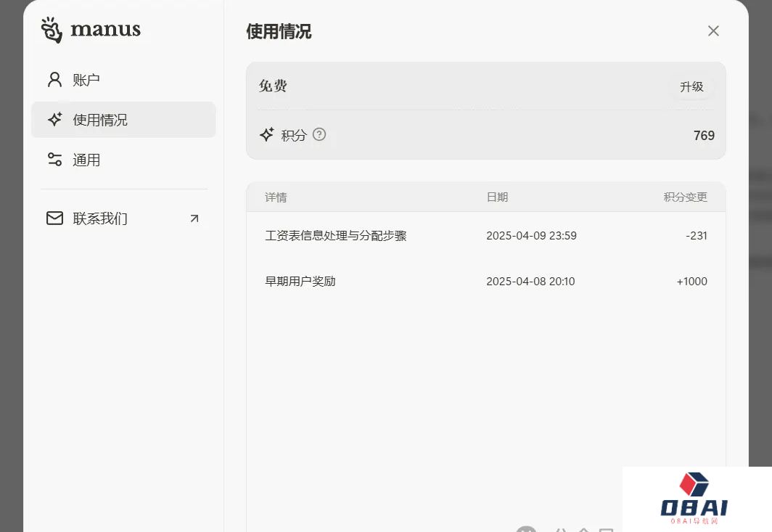This screenshot has width=772, height=532.
Task: Open the 通用 general settings
Action: point(123,160)
